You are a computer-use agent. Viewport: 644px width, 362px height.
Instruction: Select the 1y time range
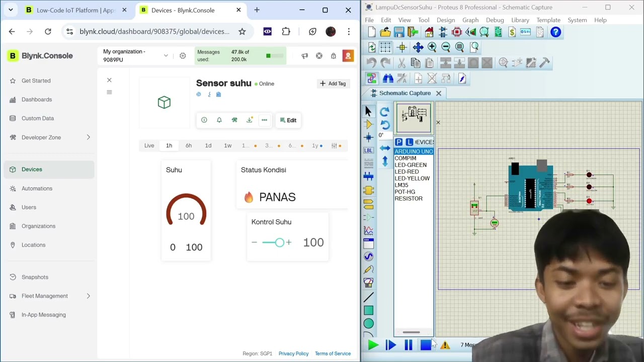pyautogui.click(x=315, y=146)
